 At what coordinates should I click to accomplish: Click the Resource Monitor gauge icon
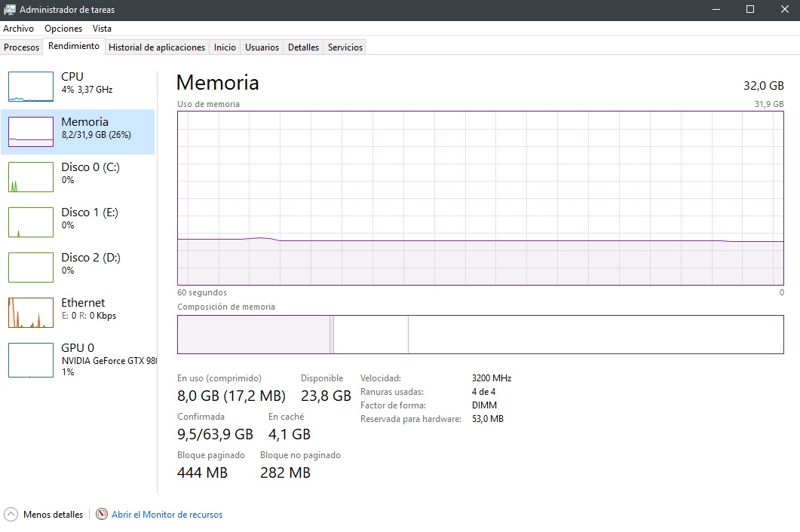[x=103, y=515]
